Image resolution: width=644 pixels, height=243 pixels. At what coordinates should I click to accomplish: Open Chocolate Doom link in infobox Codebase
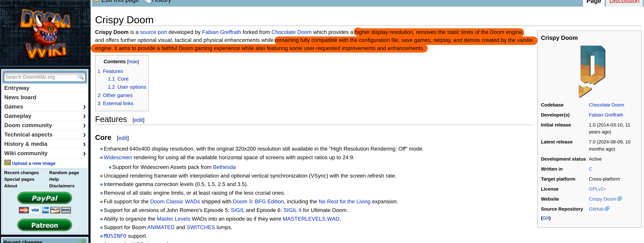click(x=606, y=105)
